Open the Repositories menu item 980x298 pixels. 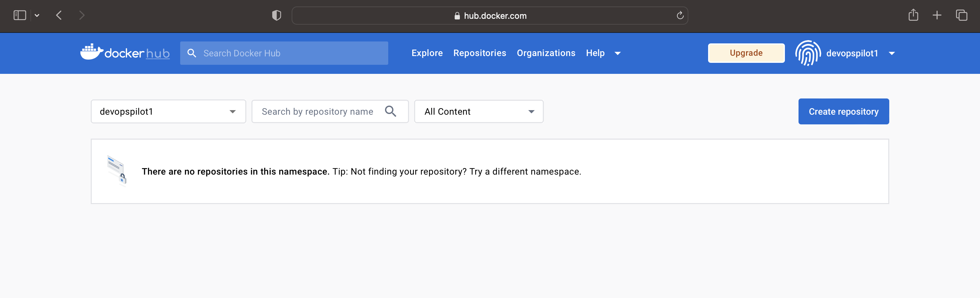pyautogui.click(x=479, y=53)
